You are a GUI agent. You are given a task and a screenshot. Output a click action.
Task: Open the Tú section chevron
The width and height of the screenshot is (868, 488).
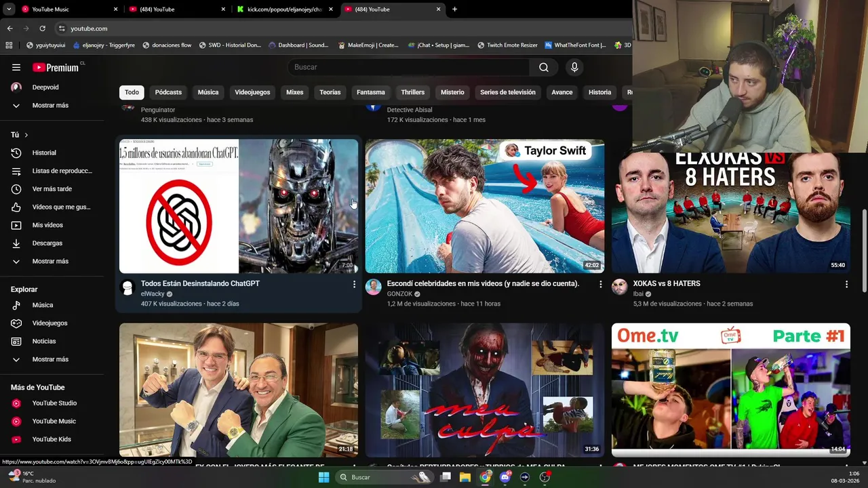26,135
